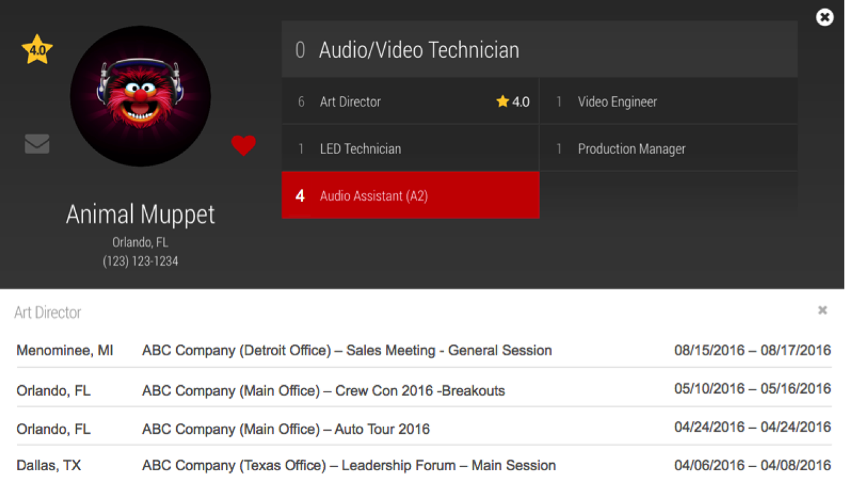Click the count 0 beside Audio/Video Technician
This screenshot has width=845, height=504.
[300, 50]
